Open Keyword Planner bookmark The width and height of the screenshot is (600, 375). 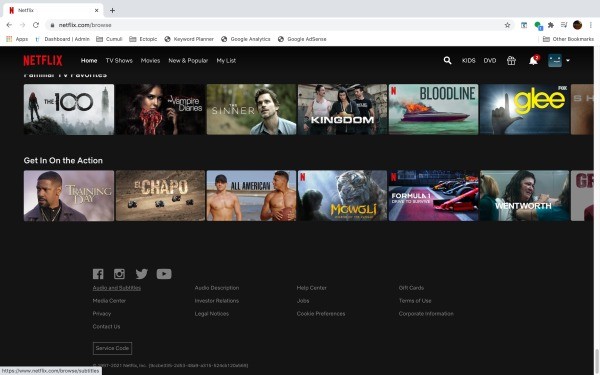pos(189,39)
